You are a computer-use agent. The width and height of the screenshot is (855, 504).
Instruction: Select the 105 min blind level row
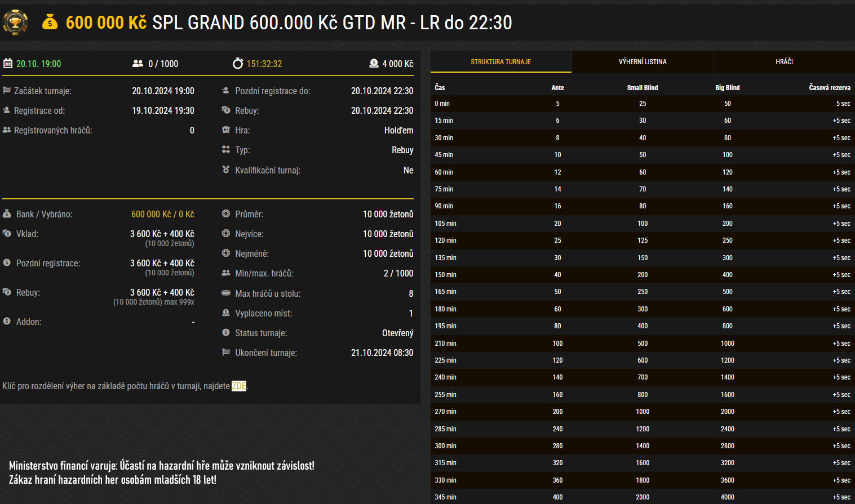(643, 224)
